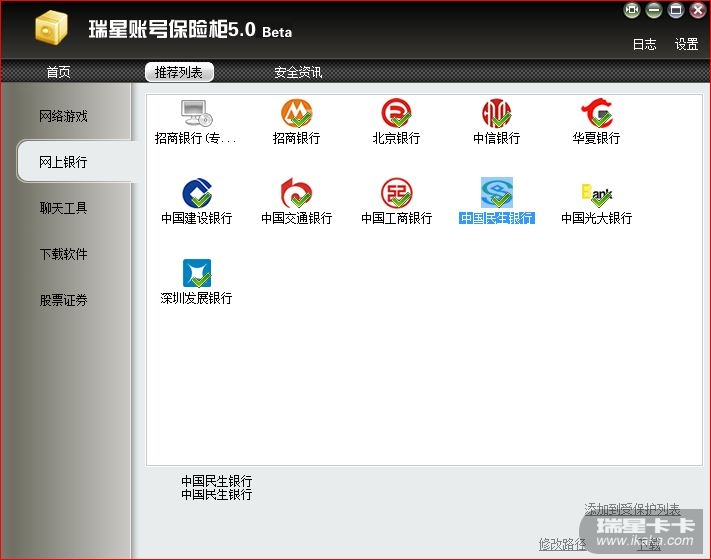Click the 中信银行 label text

click(497, 138)
